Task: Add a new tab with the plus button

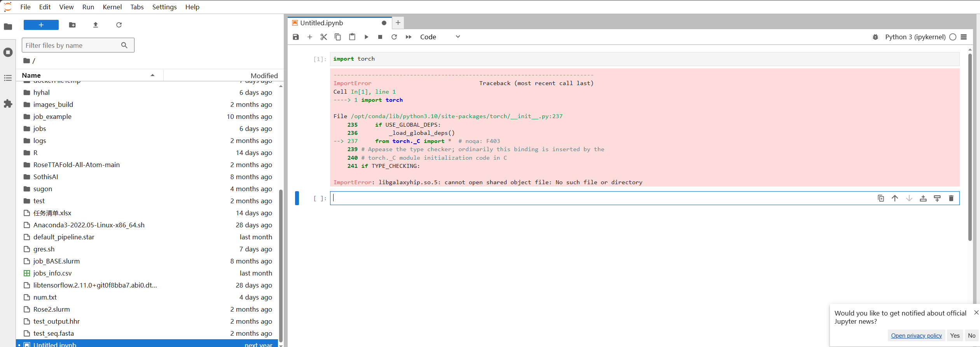Action: (398, 23)
